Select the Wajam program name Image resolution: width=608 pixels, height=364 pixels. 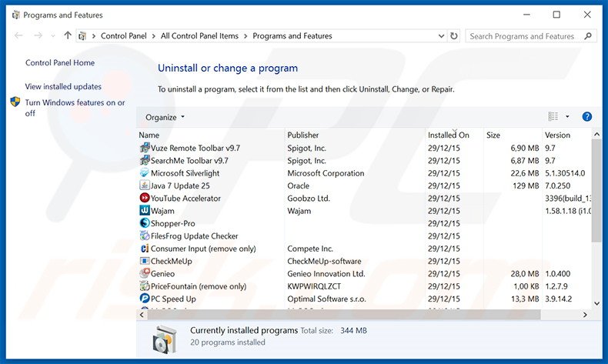(x=162, y=211)
